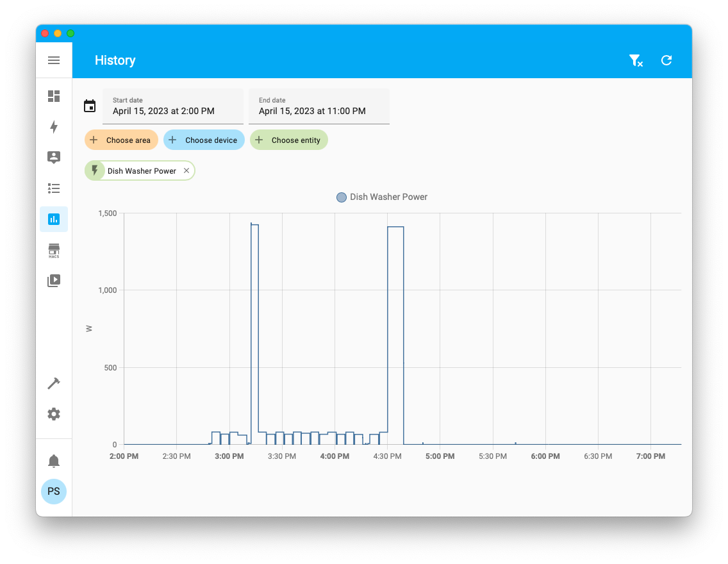The height and width of the screenshot is (564, 728).
Task: Add a filter via Choose device
Action: point(204,140)
